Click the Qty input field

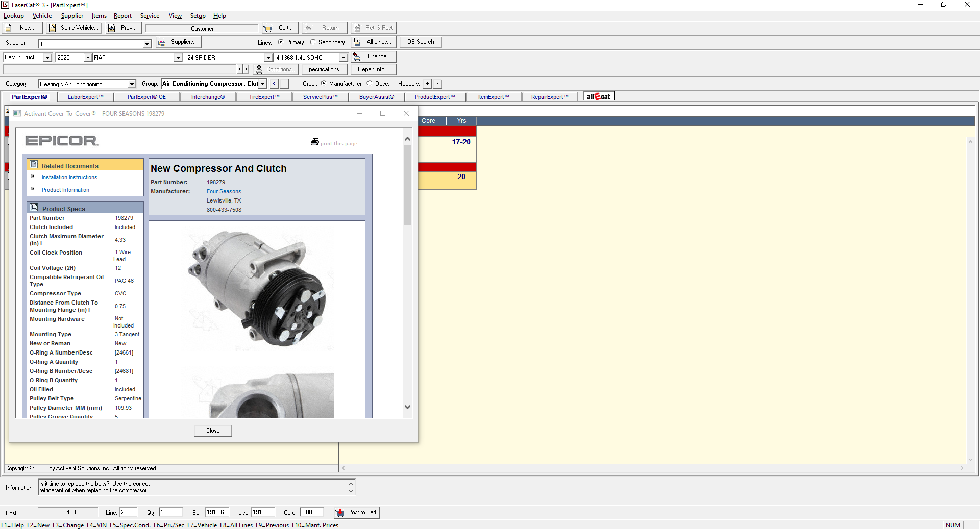tap(170, 512)
